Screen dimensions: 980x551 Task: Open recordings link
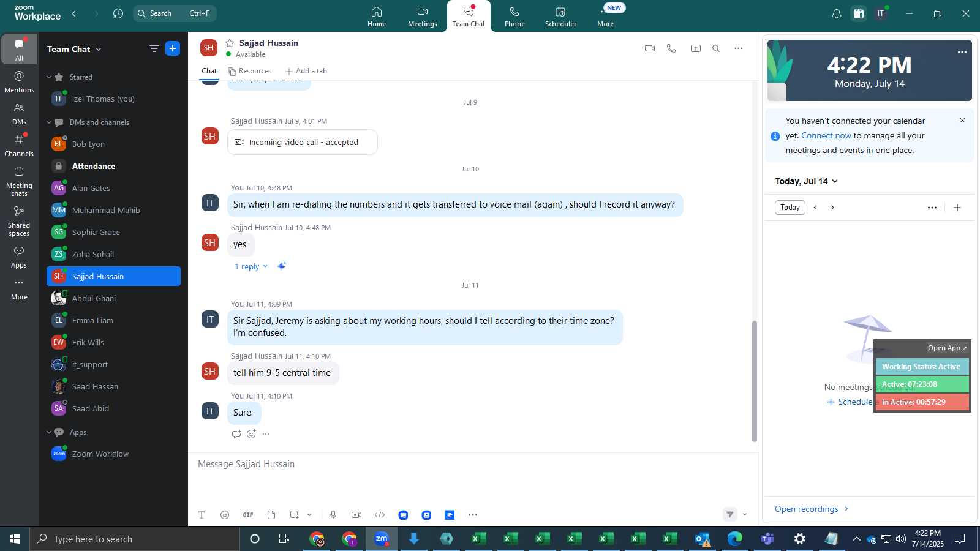[x=812, y=509]
